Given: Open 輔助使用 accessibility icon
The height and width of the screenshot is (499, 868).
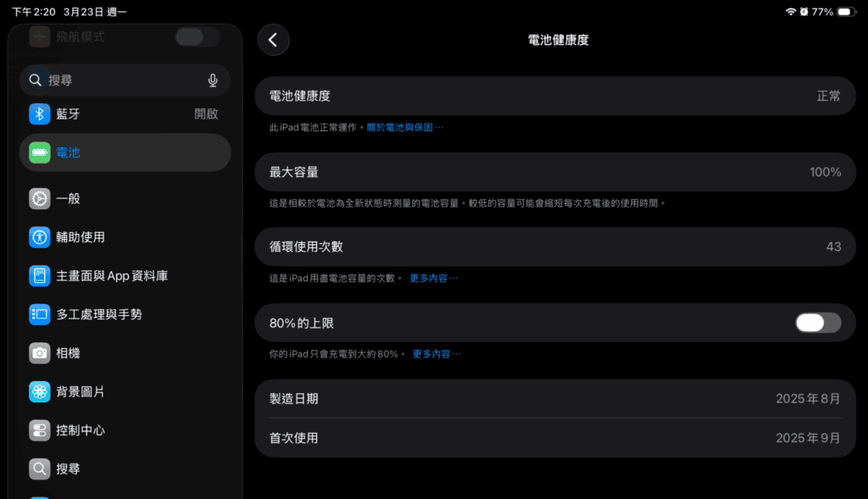Looking at the screenshot, I should coord(39,237).
